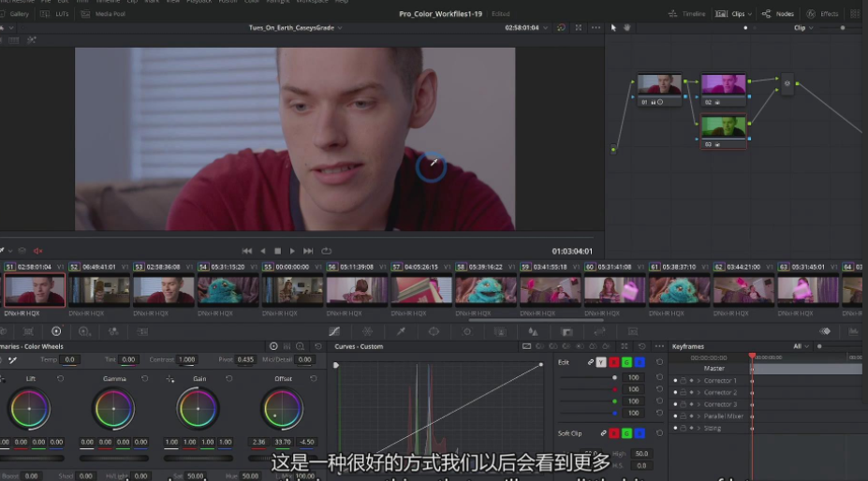
Task: Show the Keyframes panel icon
Action: point(825,331)
